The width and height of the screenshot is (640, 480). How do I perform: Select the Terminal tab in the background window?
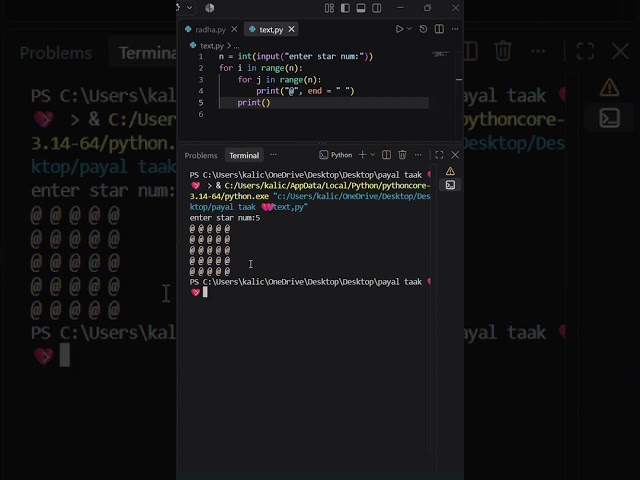coord(147,53)
